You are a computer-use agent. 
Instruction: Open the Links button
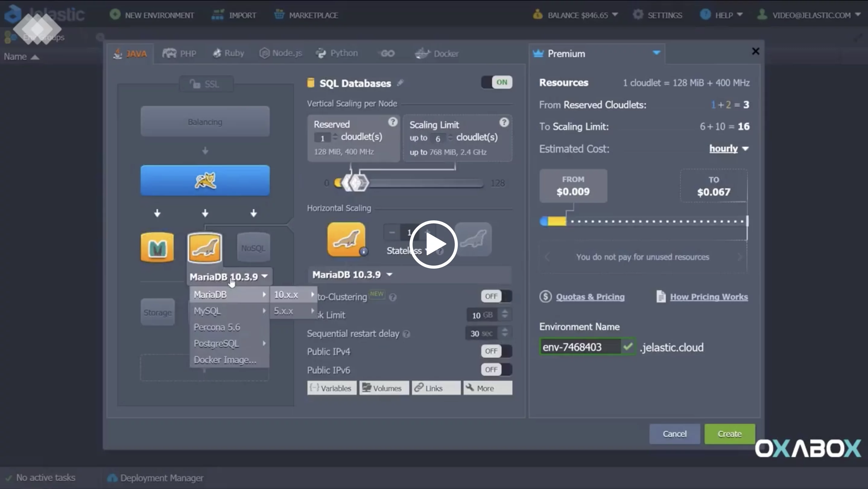coord(436,388)
